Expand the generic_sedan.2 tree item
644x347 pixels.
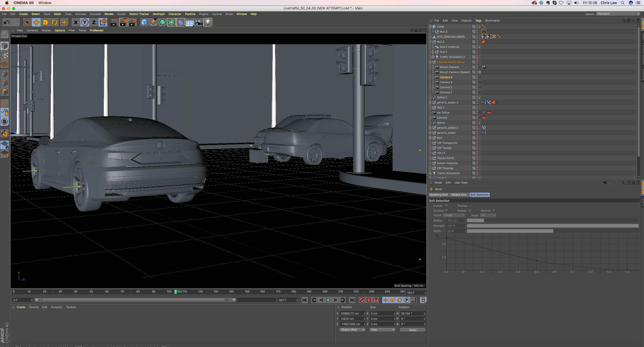click(x=430, y=102)
